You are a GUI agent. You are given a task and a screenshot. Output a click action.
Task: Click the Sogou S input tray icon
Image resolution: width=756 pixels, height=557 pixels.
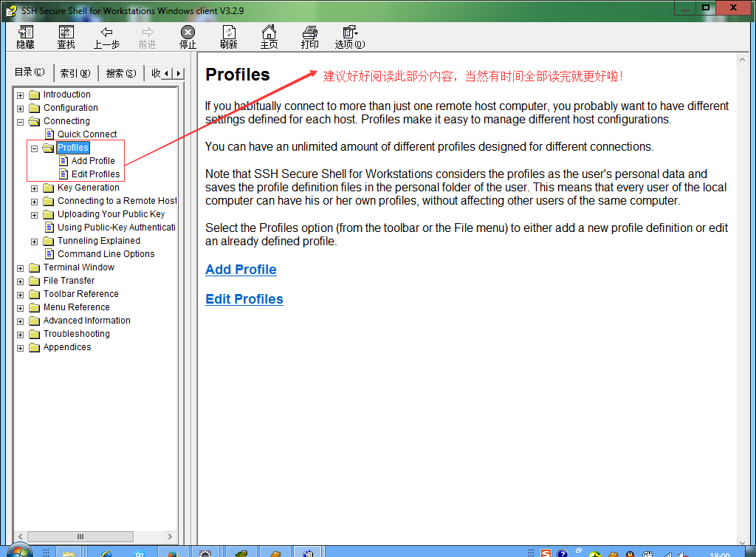546,553
